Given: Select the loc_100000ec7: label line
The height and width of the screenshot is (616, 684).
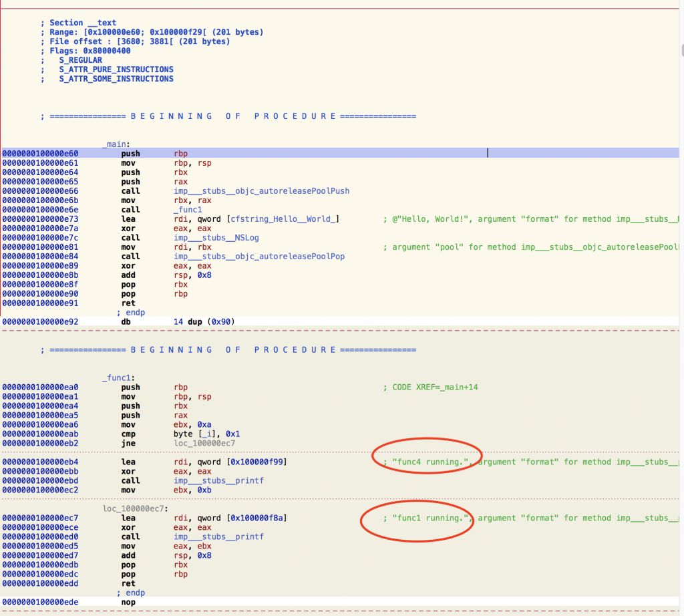Looking at the screenshot, I should coord(135,508).
